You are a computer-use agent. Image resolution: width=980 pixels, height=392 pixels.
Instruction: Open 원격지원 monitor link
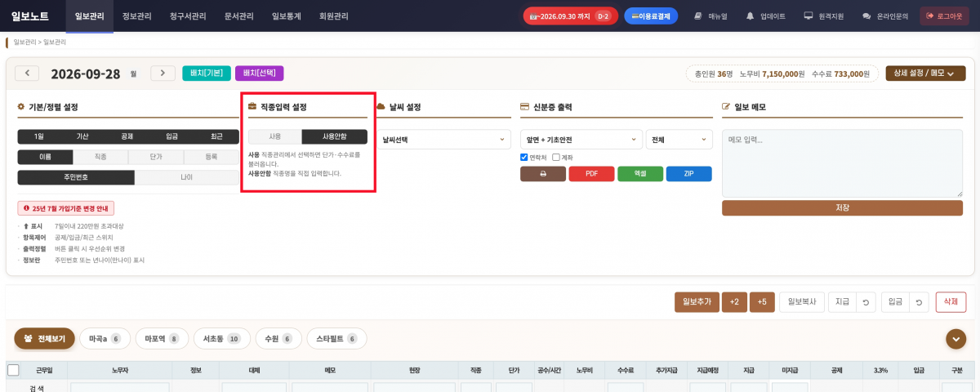point(826,16)
